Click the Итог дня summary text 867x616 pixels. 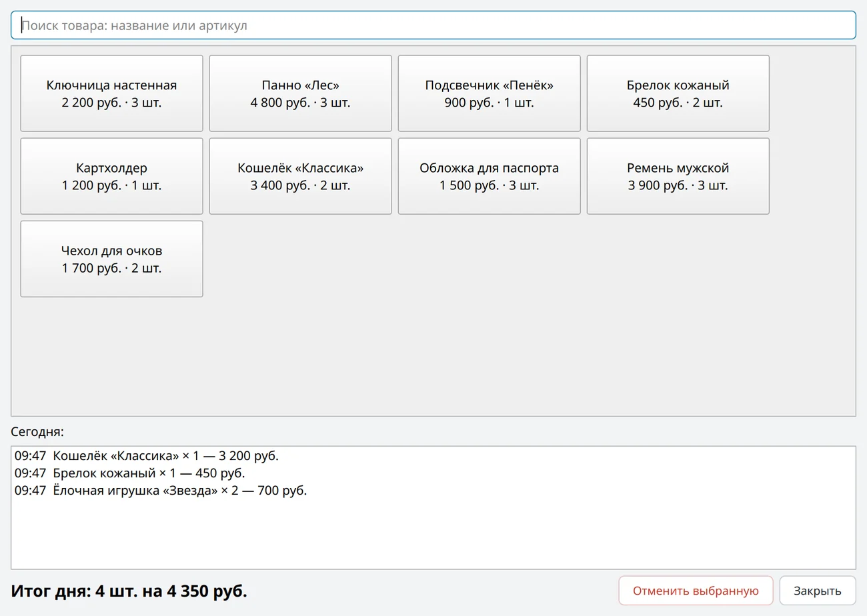tap(129, 591)
